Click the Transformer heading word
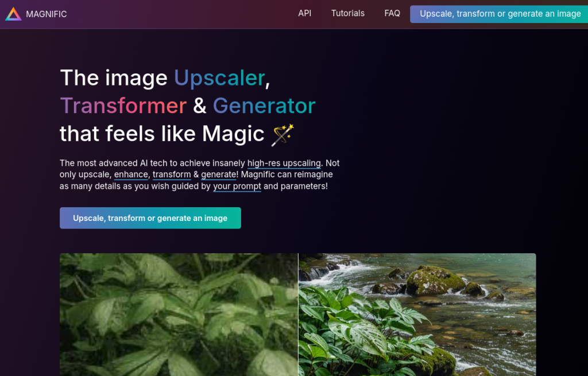This screenshot has width=588, height=376. tap(123, 106)
